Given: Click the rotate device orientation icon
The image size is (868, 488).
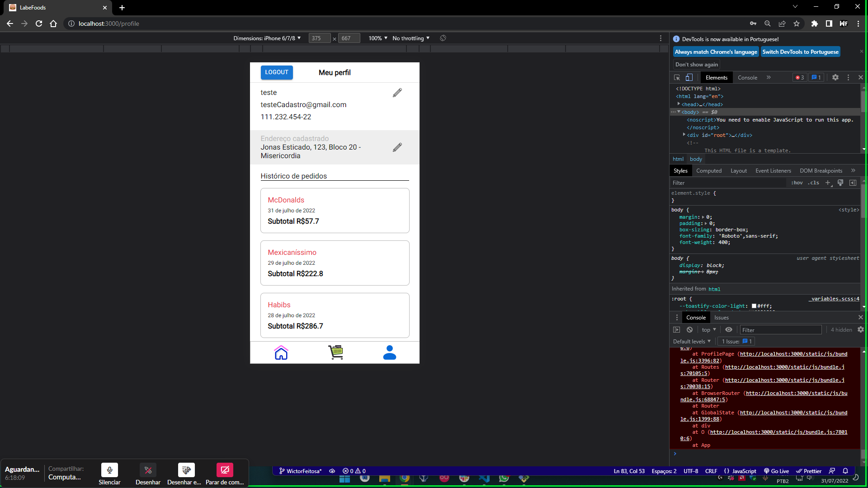Looking at the screenshot, I should [443, 38].
